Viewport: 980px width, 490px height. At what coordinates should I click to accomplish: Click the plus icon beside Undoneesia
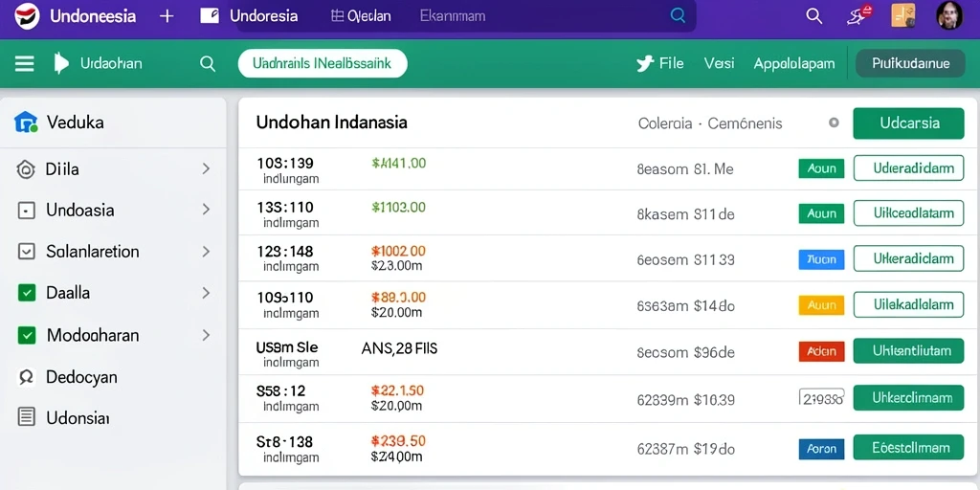coord(167,16)
